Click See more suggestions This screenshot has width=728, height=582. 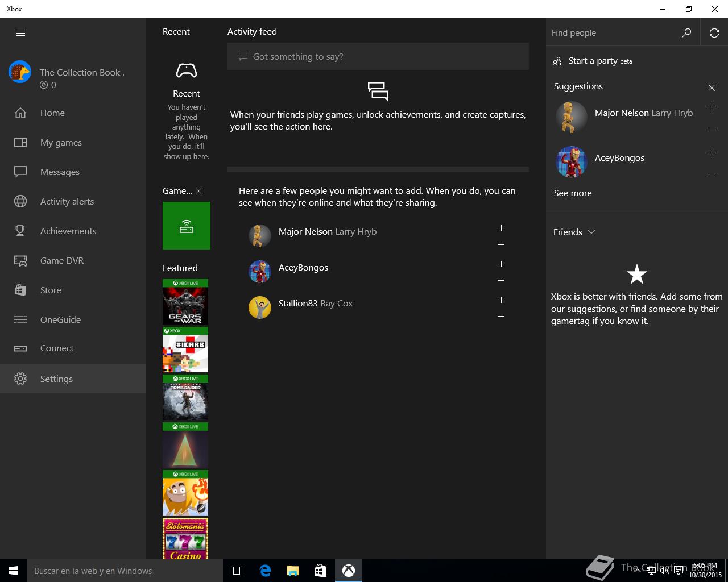(573, 193)
